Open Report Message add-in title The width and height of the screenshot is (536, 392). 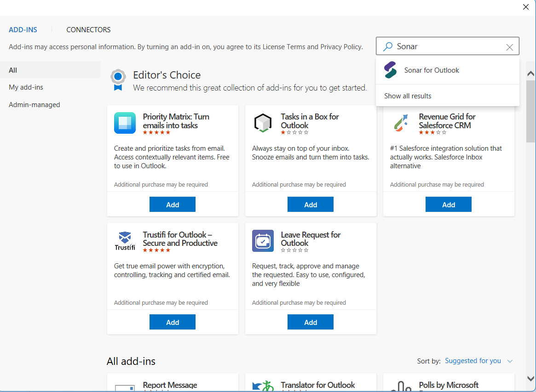point(170,385)
